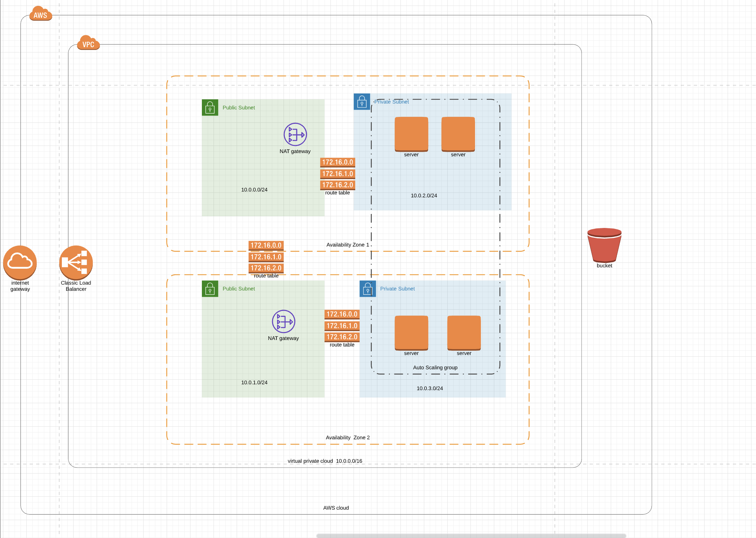Select the green lock icon on upper Public Subnet

210,107
